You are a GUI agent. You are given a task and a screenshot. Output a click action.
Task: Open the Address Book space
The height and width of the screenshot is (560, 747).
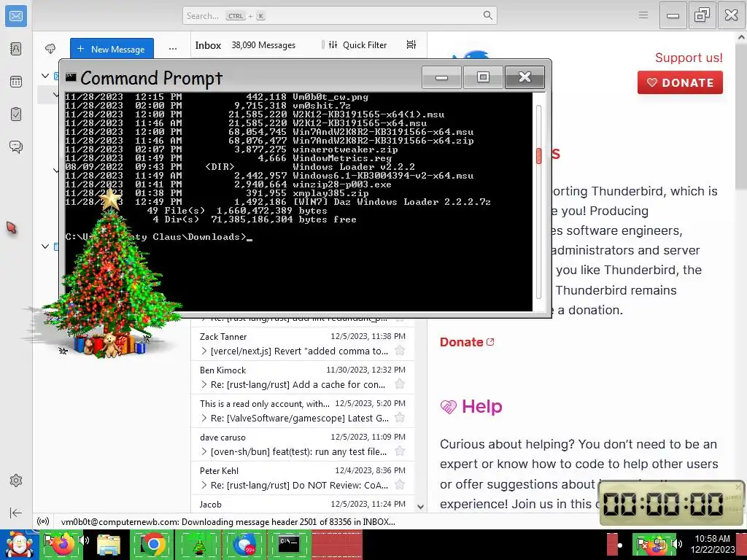[x=16, y=49]
